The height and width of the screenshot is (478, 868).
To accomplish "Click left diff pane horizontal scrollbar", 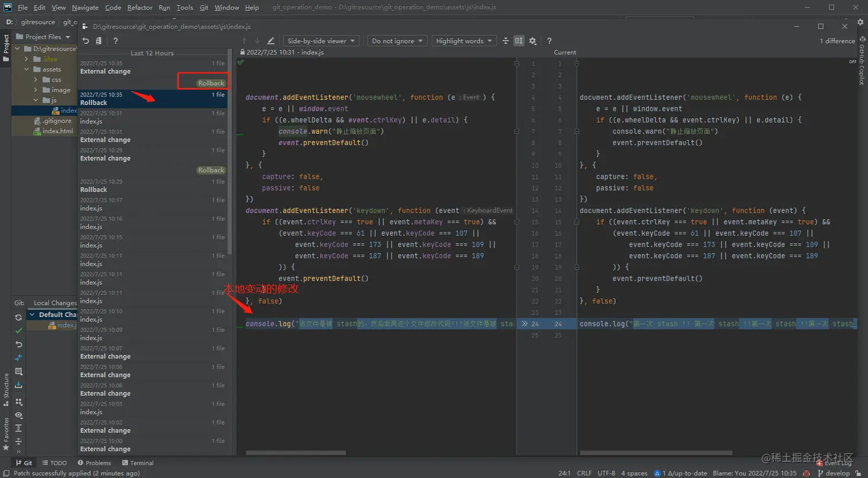I will tap(296, 453).
